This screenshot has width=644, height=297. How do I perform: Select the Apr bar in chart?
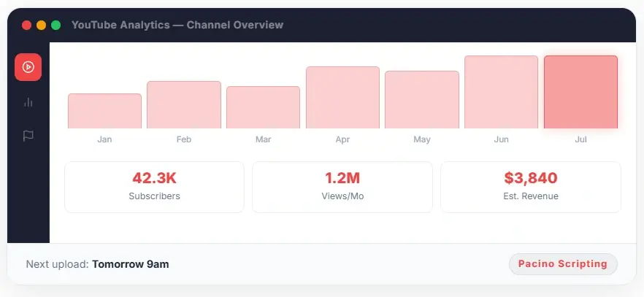pyautogui.click(x=342, y=97)
